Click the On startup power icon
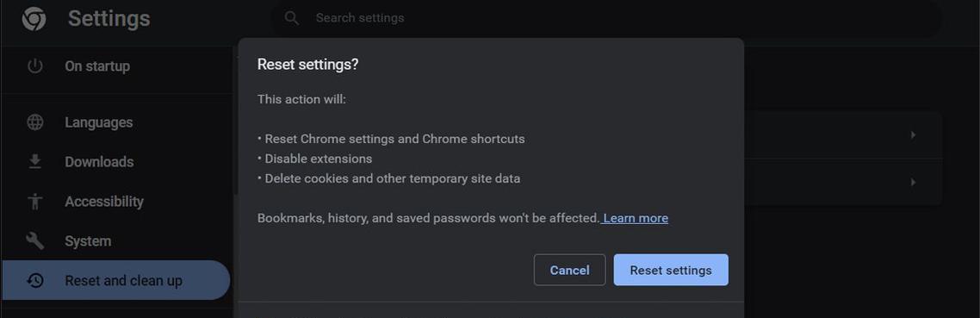The height and width of the screenshot is (318, 980). pyautogui.click(x=35, y=65)
